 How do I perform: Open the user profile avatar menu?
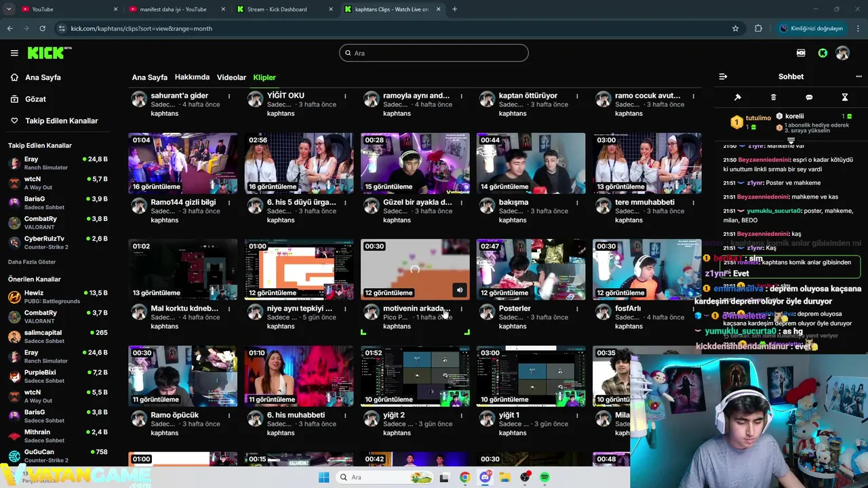coord(843,53)
